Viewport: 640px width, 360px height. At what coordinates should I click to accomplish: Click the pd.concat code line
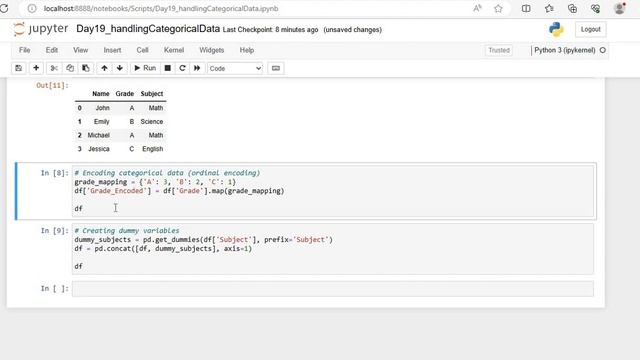(x=163, y=249)
